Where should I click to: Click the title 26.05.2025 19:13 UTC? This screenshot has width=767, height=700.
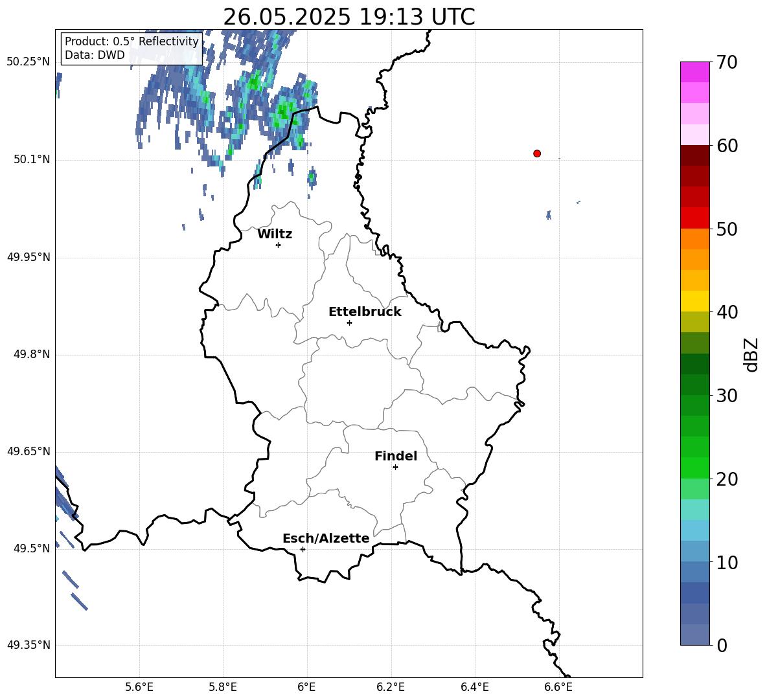pyautogui.click(x=349, y=17)
